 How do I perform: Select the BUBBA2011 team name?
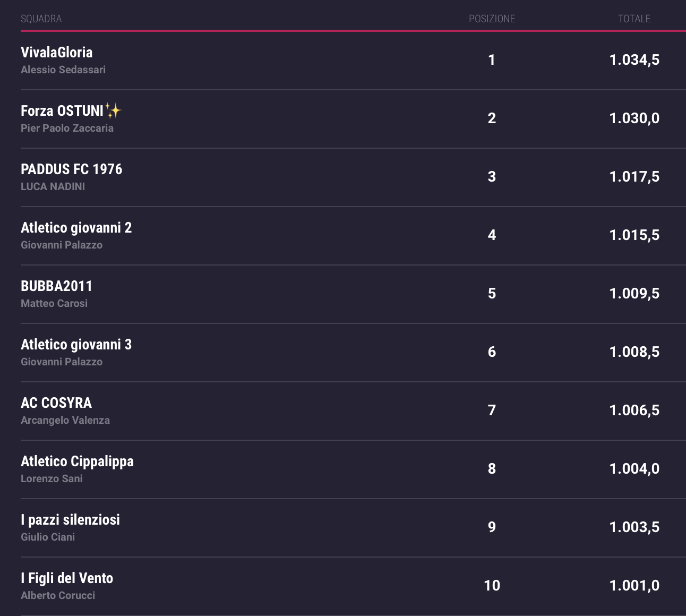tap(56, 286)
